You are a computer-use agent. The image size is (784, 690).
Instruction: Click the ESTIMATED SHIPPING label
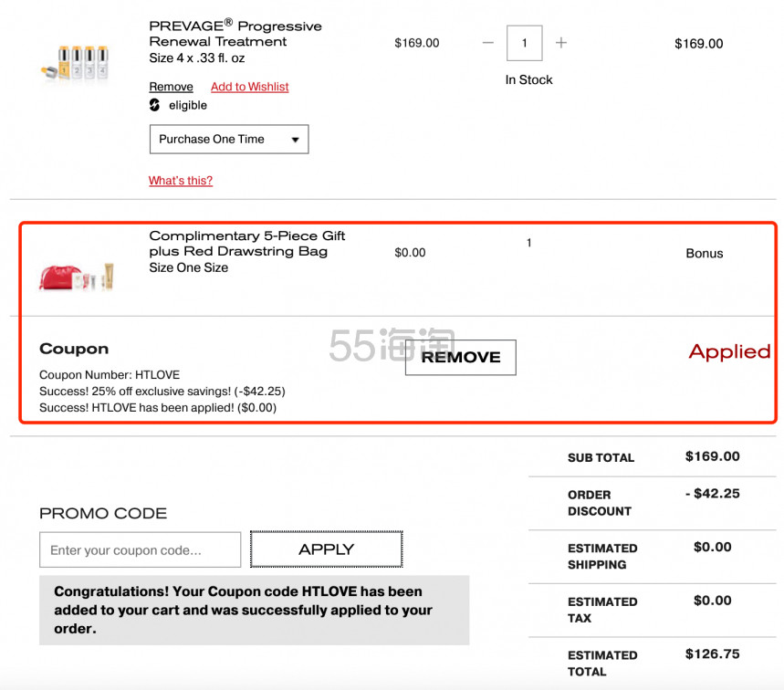(602, 557)
